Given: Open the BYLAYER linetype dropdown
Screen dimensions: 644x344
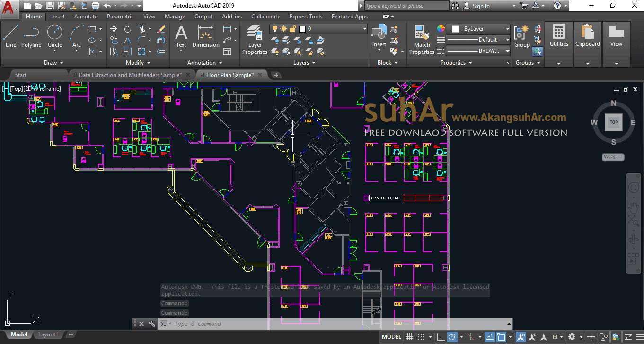Looking at the screenshot, I should pos(479,51).
